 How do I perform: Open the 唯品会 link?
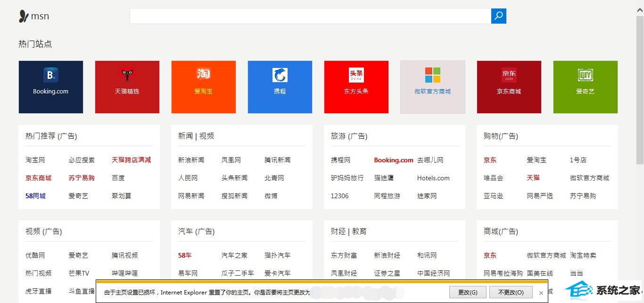pyautogui.click(x=493, y=178)
